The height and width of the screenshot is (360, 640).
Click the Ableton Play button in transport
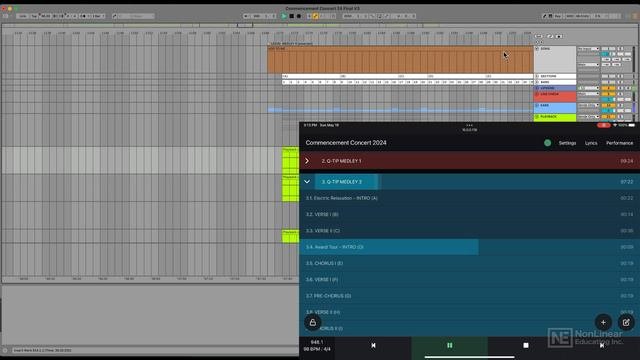284,16
